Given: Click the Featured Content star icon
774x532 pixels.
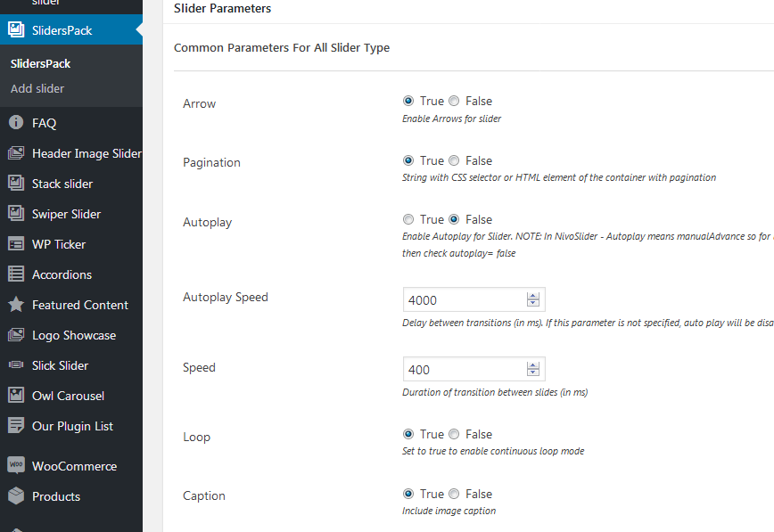Looking at the screenshot, I should [16, 305].
